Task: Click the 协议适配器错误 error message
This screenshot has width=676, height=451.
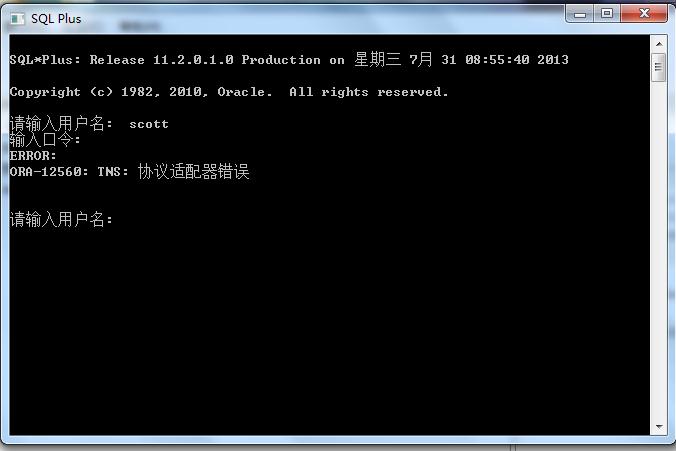Action: coord(194,172)
